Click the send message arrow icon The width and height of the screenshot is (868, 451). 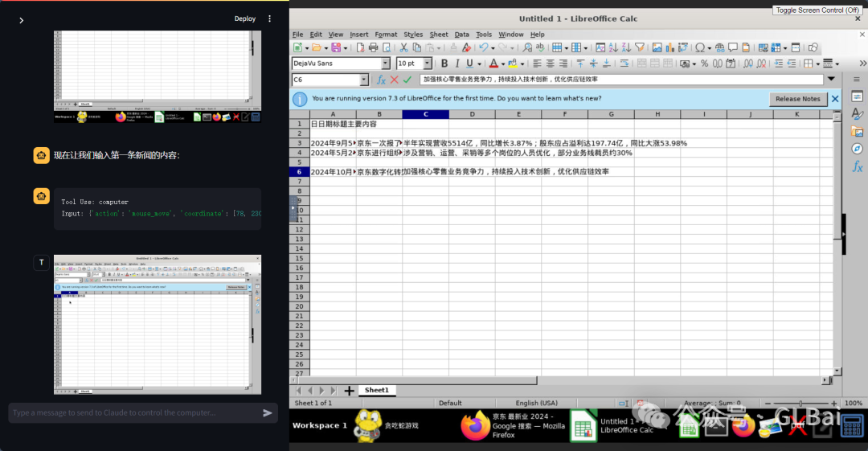268,412
